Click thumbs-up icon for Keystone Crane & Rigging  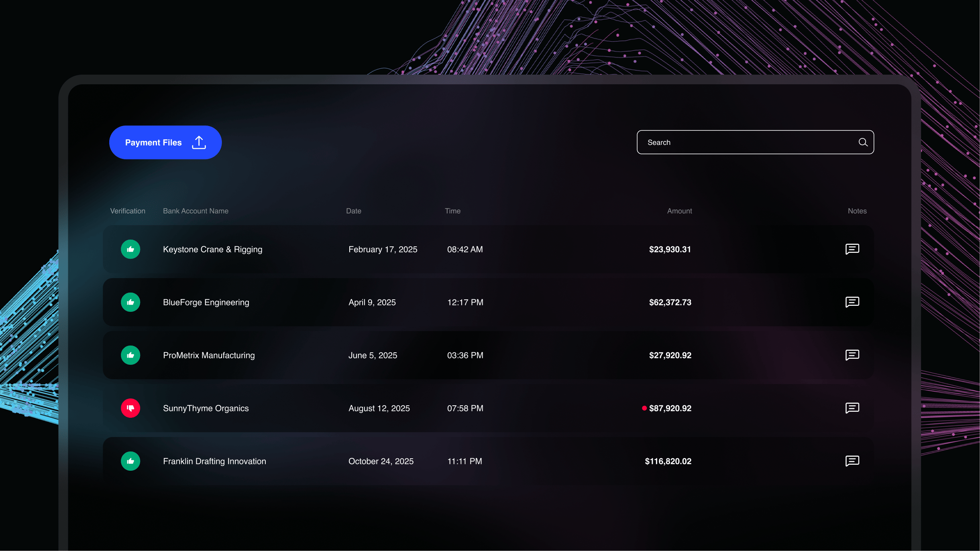click(x=130, y=249)
